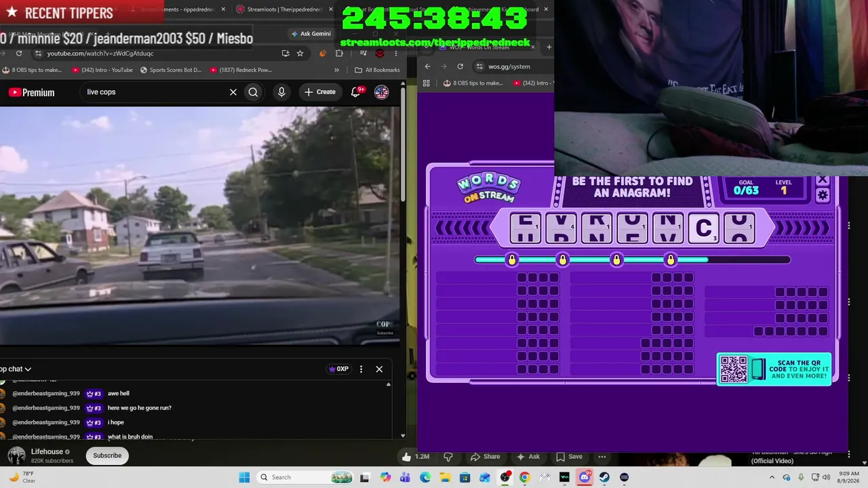Viewport: 868px width, 488px height.
Task: Subscribe to the Lifehouse channel
Action: pyautogui.click(x=107, y=455)
